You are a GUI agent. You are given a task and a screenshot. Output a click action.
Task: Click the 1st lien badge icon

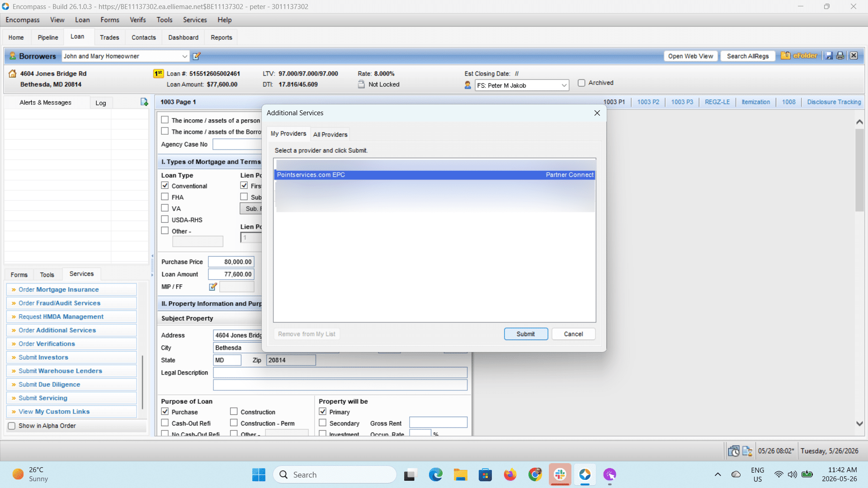158,74
